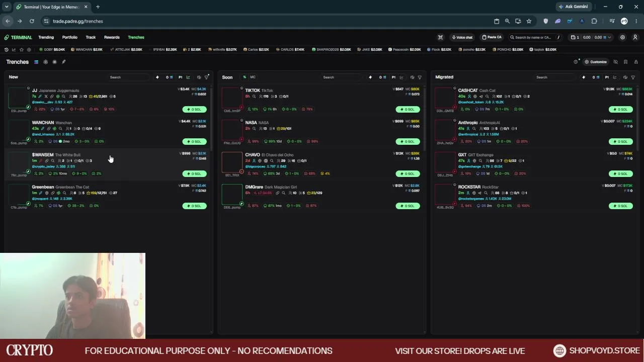644x362 pixels.
Task: Open the filter icon in New column header
Action: coord(206,77)
